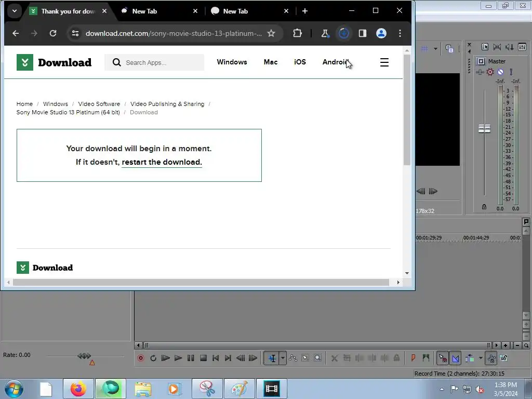Bookmark this page with the star icon
The height and width of the screenshot is (399, 532).
click(x=271, y=33)
